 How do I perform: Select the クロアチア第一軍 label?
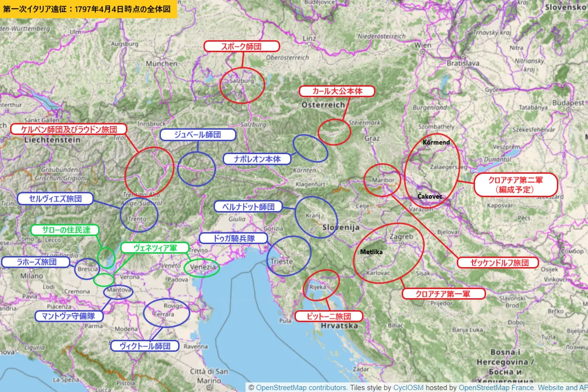tap(443, 294)
